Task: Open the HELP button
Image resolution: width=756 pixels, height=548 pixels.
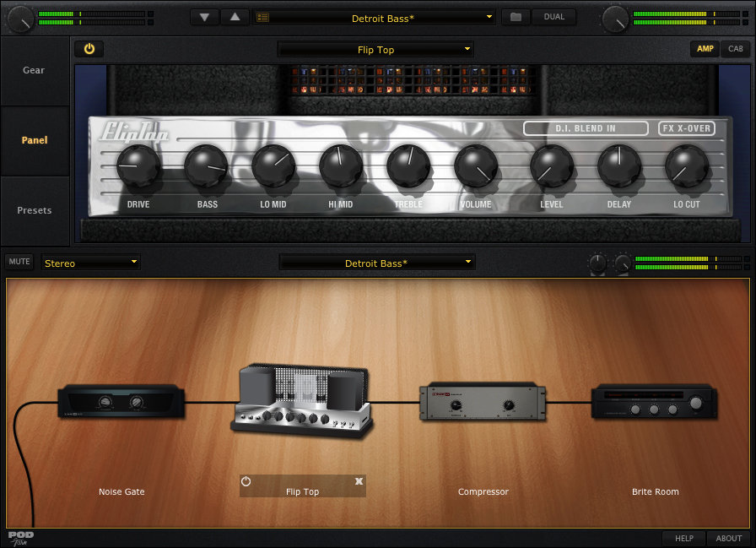Action: tap(683, 539)
